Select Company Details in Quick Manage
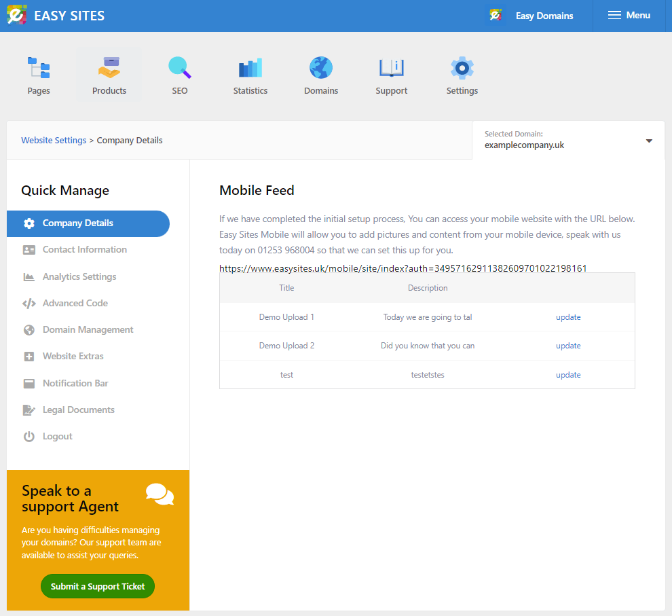Screen dimensions: 672x616 [88, 223]
